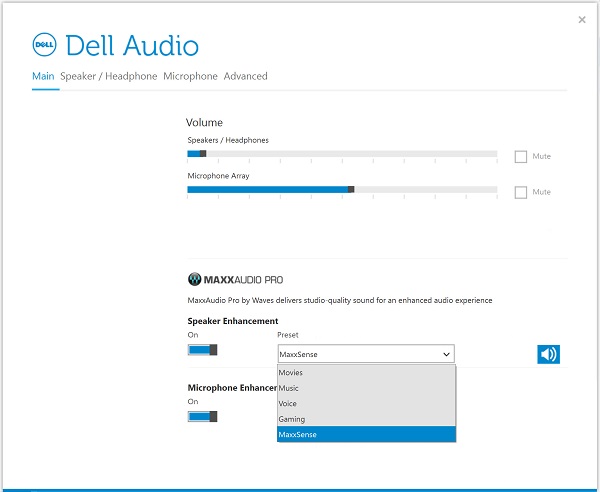This screenshot has height=492, width=600.
Task: Choose the Movies preset from list
Action: (366, 372)
